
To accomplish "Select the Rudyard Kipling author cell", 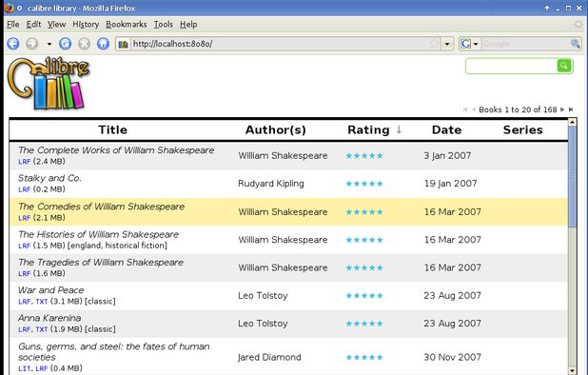I will tap(271, 184).
